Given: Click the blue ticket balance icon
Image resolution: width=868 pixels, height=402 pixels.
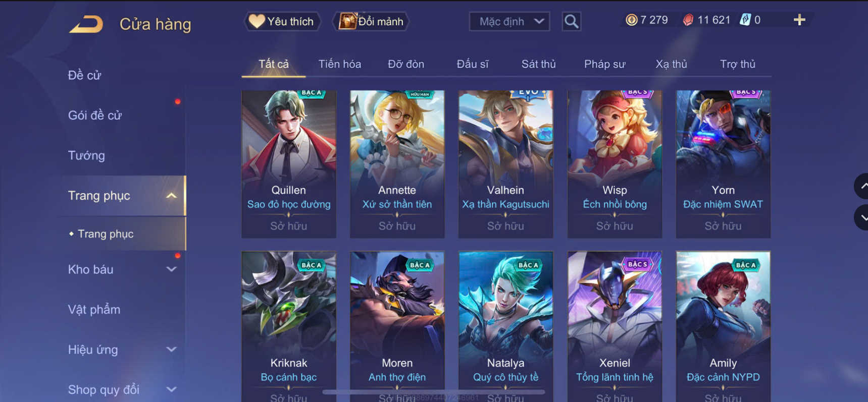Looking at the screenshot, I should tap(745, 20).
